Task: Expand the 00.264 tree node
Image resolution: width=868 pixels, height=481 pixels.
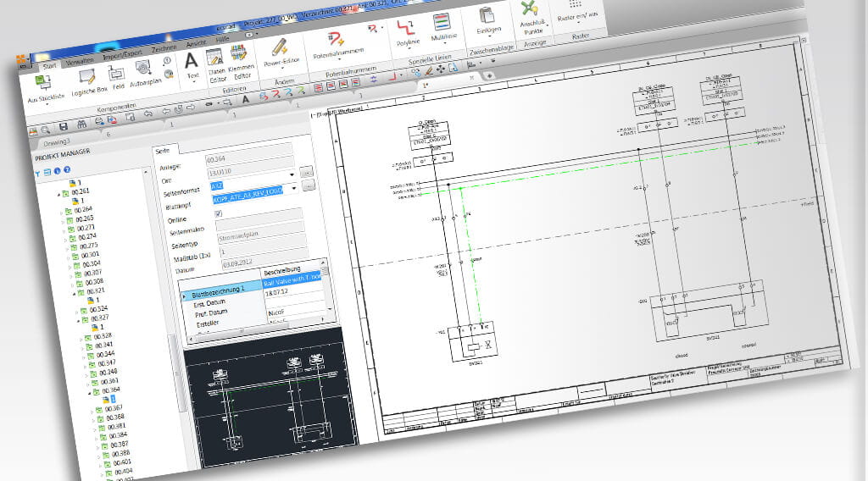Action: [x=61, y=213]
